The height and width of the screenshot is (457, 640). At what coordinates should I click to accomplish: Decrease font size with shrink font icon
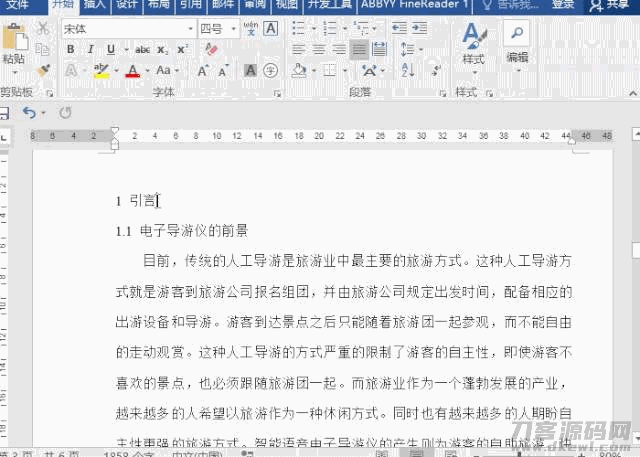point(224,71)
